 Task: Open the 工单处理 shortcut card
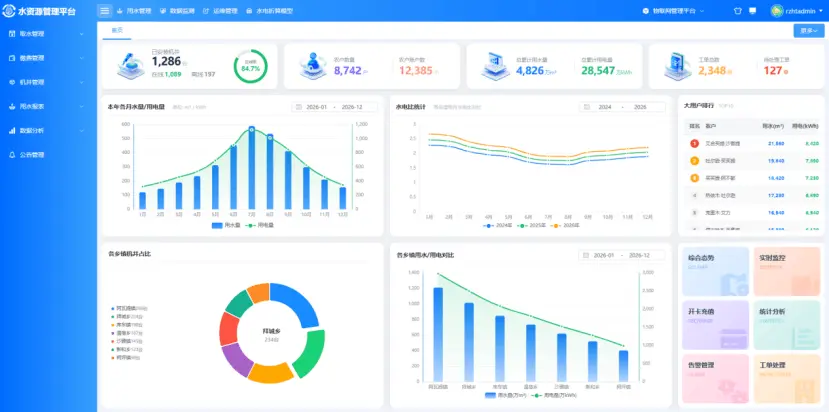click(787, 379)
